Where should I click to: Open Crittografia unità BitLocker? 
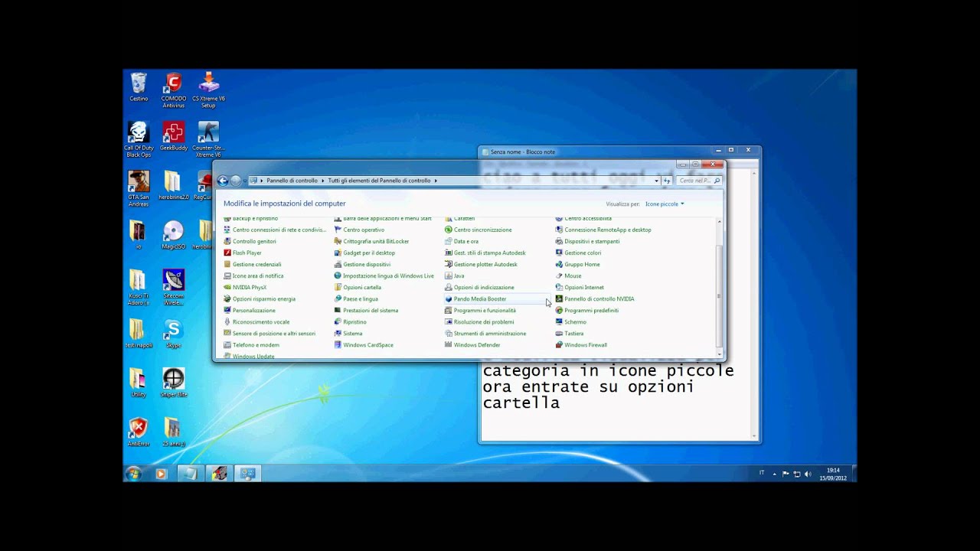pyautogui.click(x=371, y=241)
